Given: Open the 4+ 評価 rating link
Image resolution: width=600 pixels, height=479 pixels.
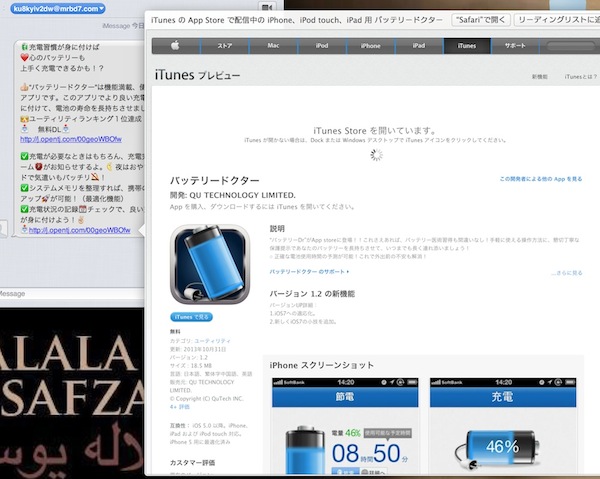Looking at the screenshot, I should pos(179,407).
